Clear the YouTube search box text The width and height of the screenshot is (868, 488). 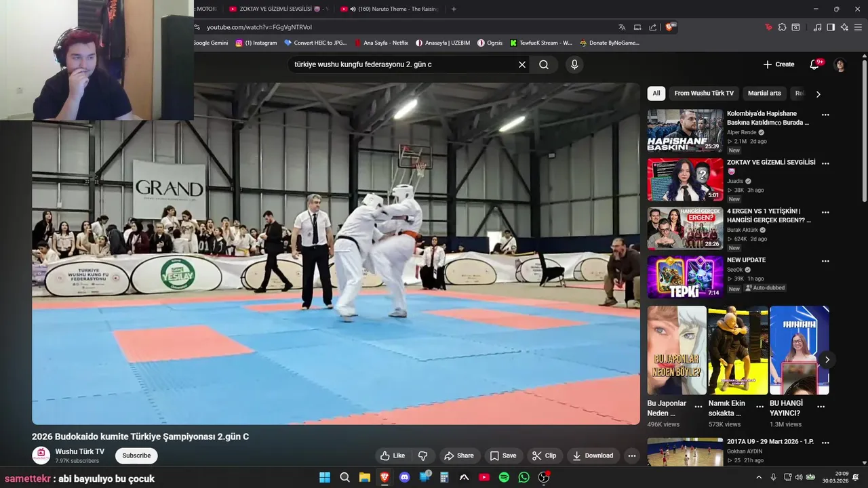tap(522, 64)
